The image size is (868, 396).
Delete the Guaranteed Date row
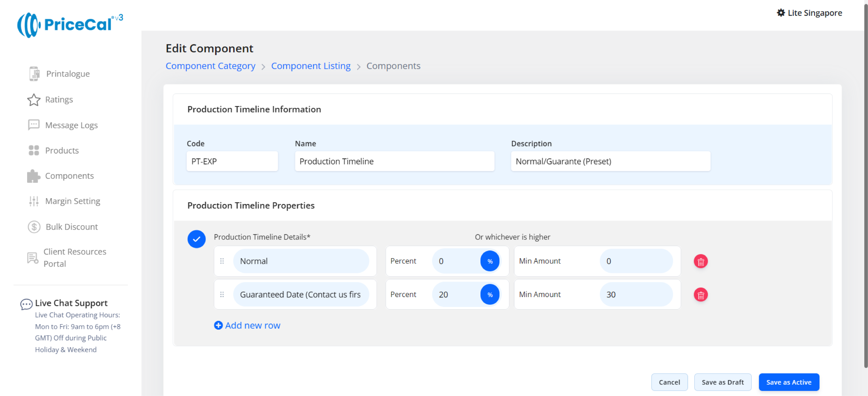coord(701,295)
